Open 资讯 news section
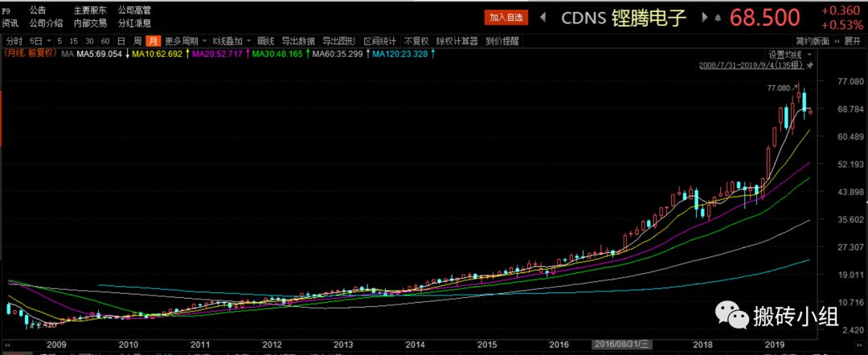868x355 pixels. click(x=10, y=23)
